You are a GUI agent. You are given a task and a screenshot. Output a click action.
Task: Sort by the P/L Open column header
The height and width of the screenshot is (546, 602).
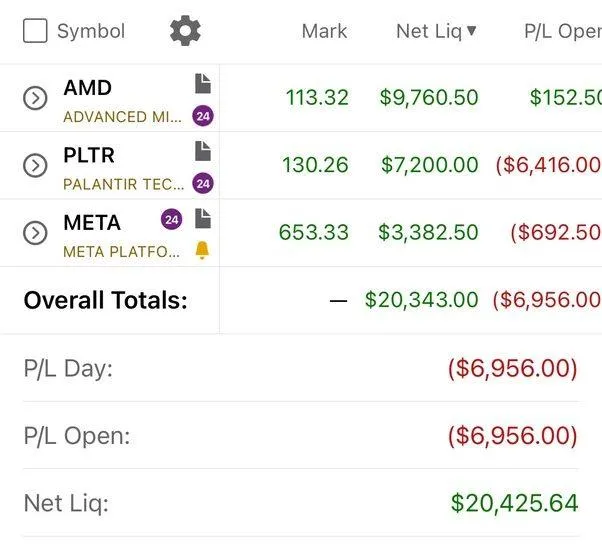(562, 31)
